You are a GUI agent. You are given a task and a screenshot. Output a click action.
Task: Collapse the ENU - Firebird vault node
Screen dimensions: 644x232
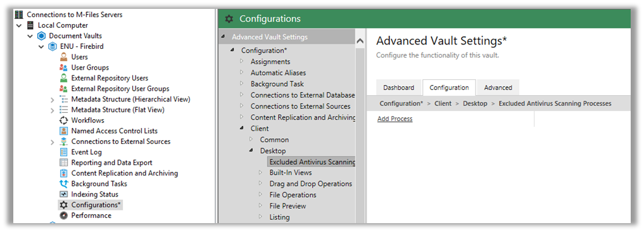tap(41, 47)
